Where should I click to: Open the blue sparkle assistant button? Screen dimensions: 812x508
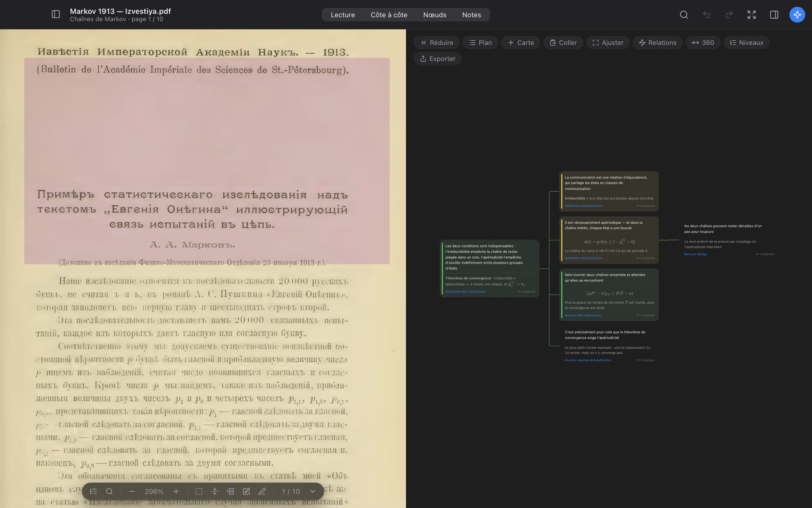coord(797,15)
